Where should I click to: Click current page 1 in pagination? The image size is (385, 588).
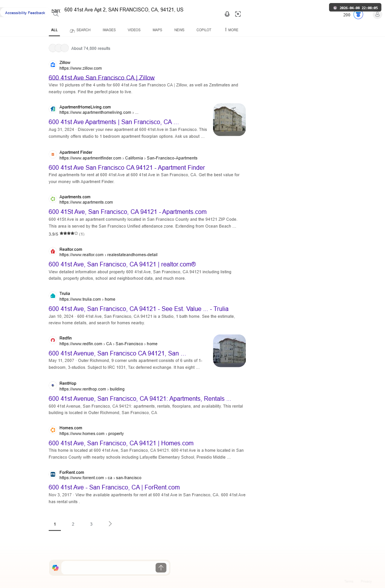tap(55, 524)
